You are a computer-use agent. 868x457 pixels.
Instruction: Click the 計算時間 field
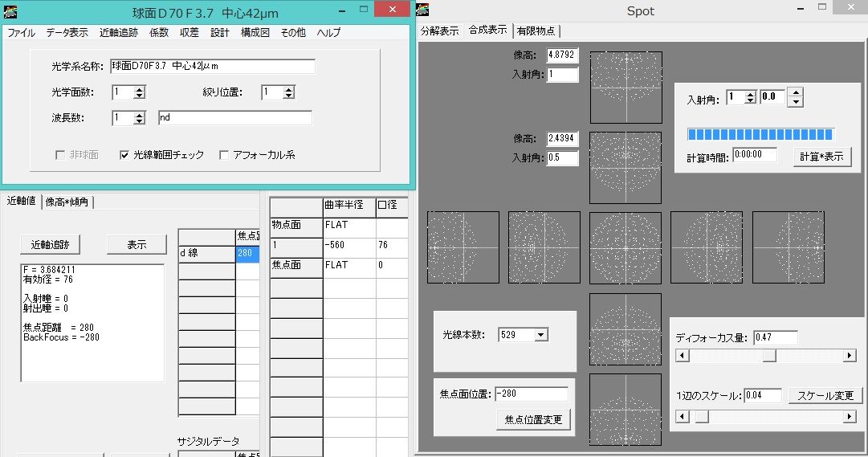pyautogui.click(x=755, y=155)
